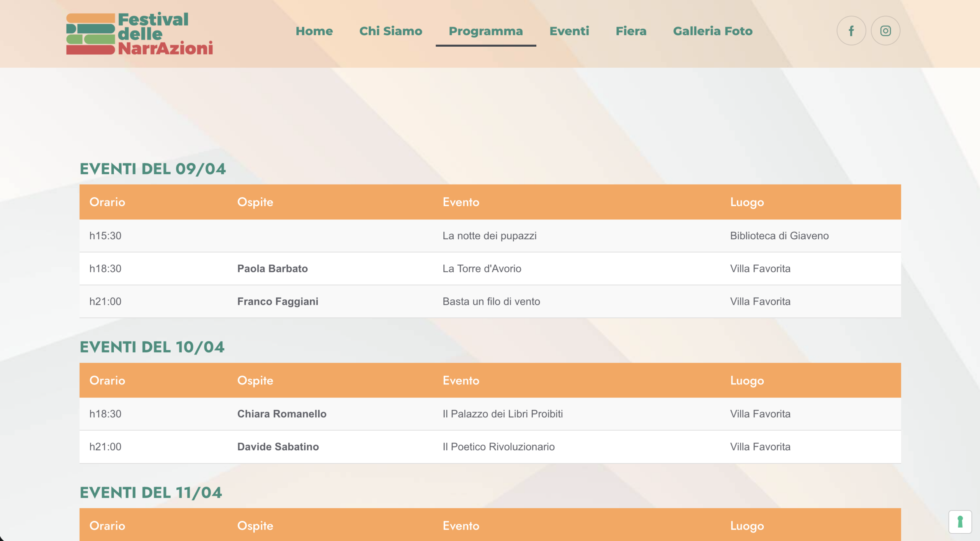Click guest name Franco Faggiani
The image size is (980, 541).
pyautogui.click(x=278, y=301)
